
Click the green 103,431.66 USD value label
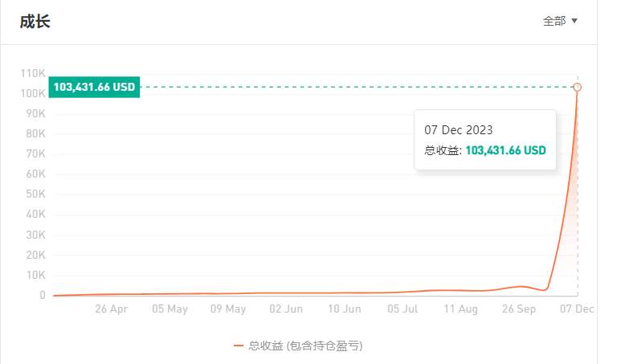coord(94,87)
